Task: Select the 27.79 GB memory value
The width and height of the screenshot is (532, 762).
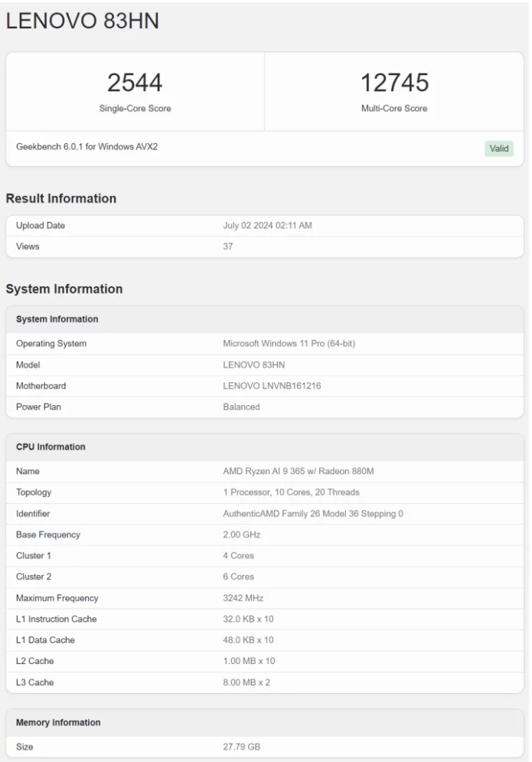Action: (242, 747)
